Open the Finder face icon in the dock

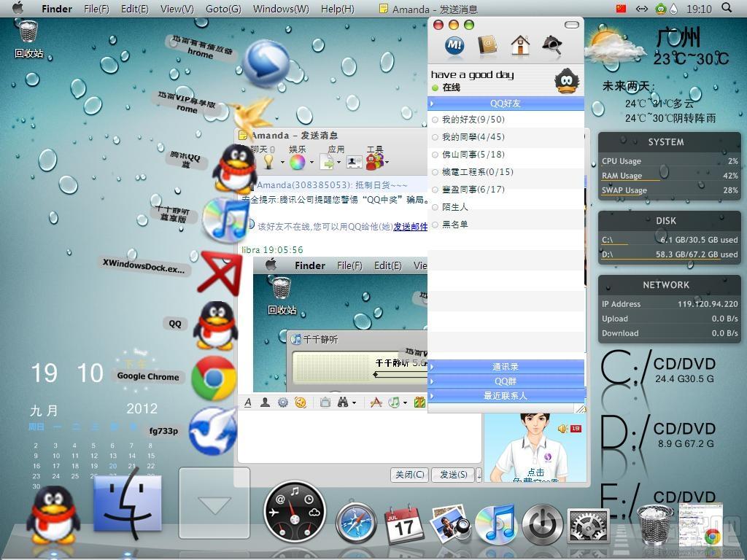tap(127, 504)
